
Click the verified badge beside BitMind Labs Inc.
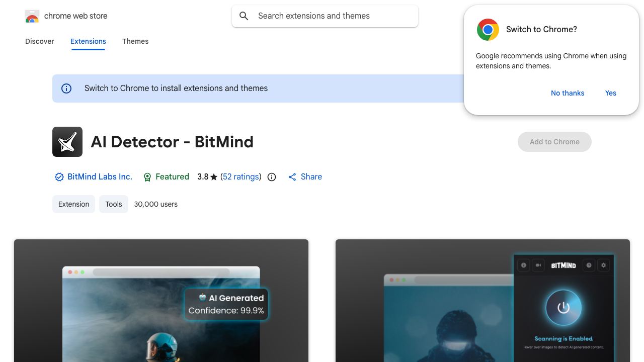(x=59, y=177)
